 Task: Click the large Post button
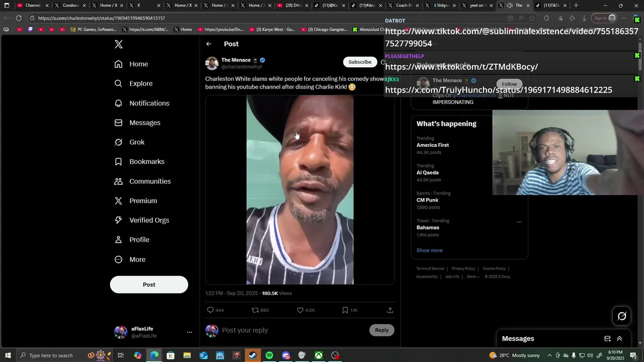point(149,285)
